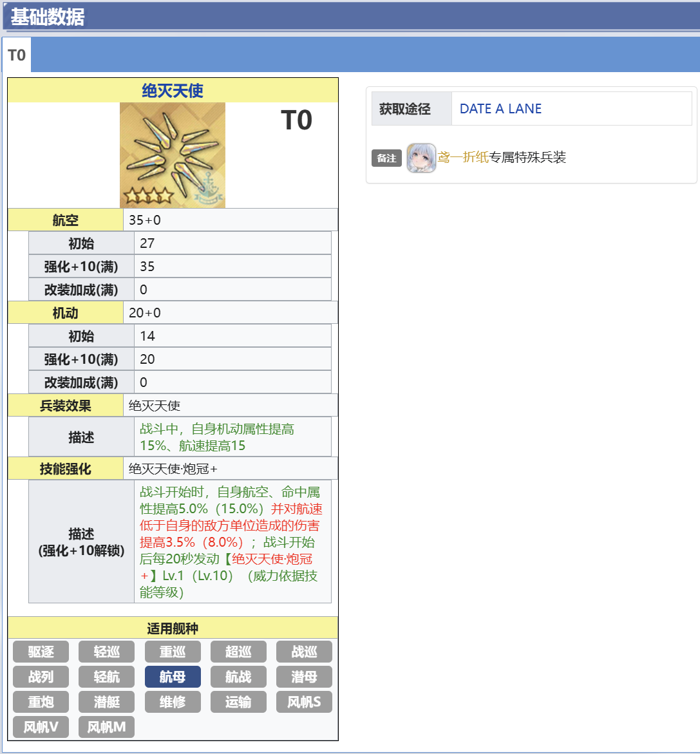Select the 风帆S ship type icon
Screen dimensions: 700x754
303,702
